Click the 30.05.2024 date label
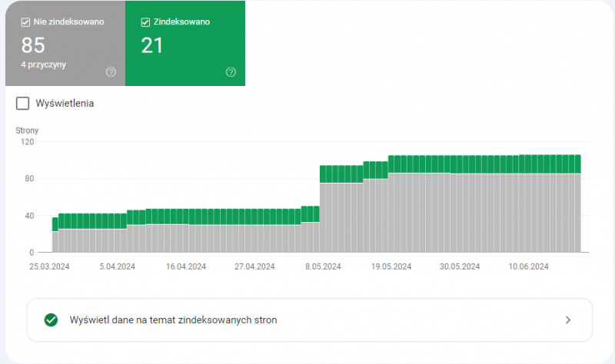The width and height of the screenshot is (615, 364). (x=460, y=267)
